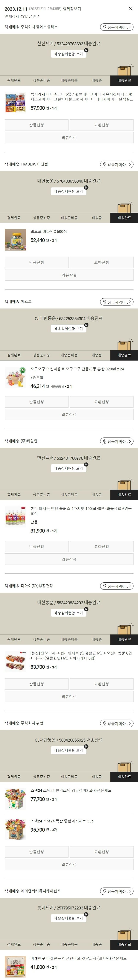Select 결제완료 step tab in first shipment
The width and height of the screenshot is (138, 980).
(x=14, y=80)
